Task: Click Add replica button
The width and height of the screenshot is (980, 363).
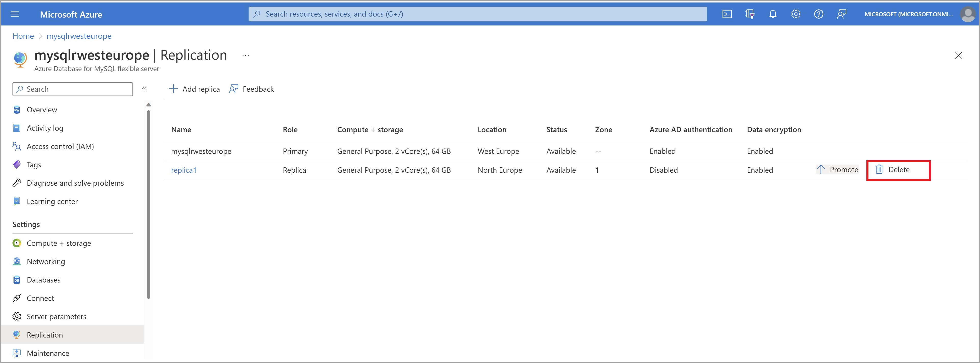Action: point(194,89)
